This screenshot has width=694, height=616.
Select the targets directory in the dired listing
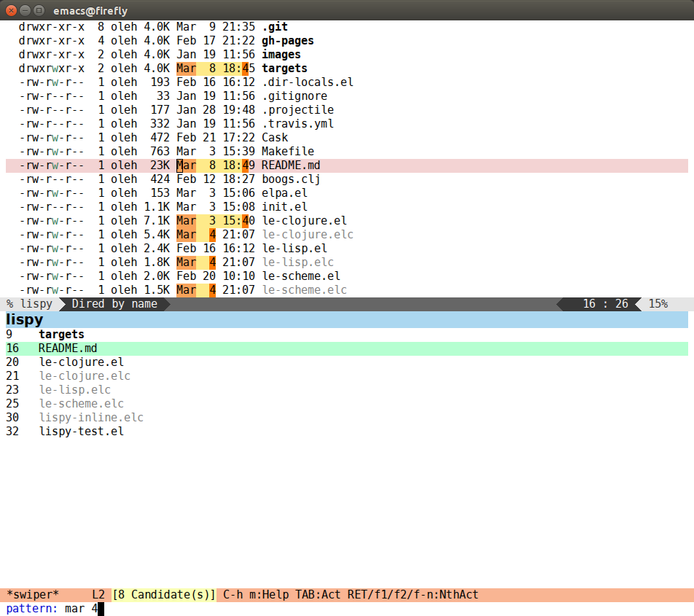coord(284,69)
